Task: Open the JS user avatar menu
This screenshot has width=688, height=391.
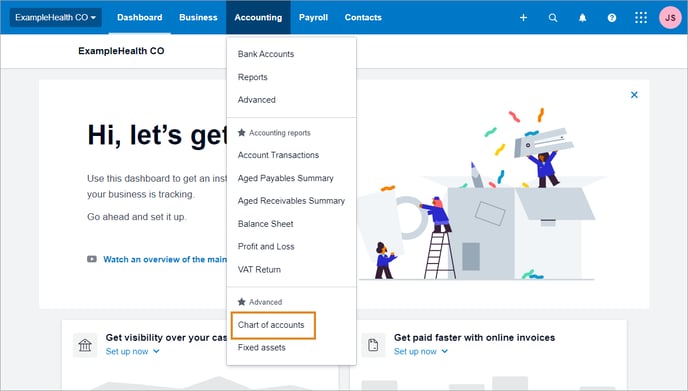Action: (670, 18)
